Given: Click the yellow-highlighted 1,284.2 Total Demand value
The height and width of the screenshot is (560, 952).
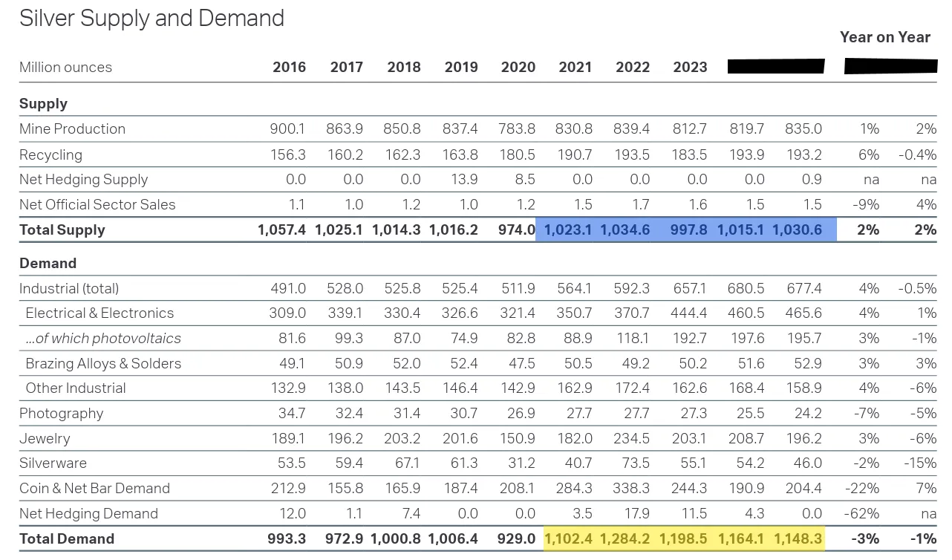Looking at the screenshot, I should pyautogui.click(x=625, y=538).
